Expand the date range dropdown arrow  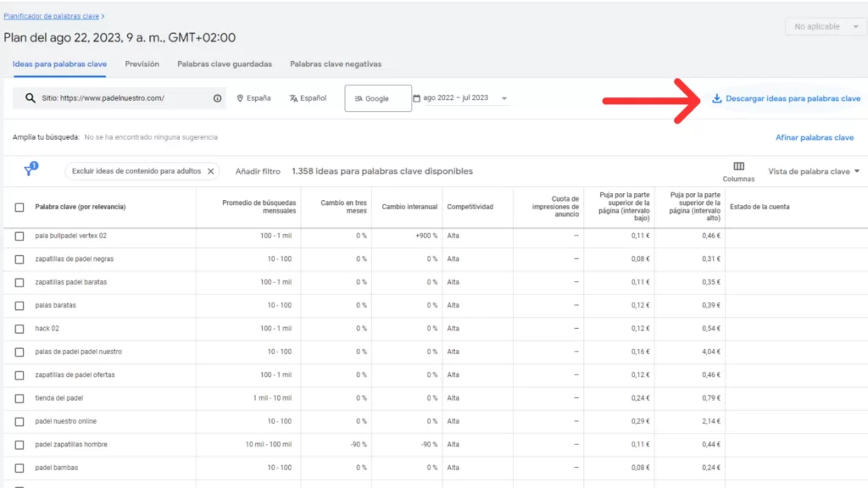pyautogui.click(x=504, y=98)
